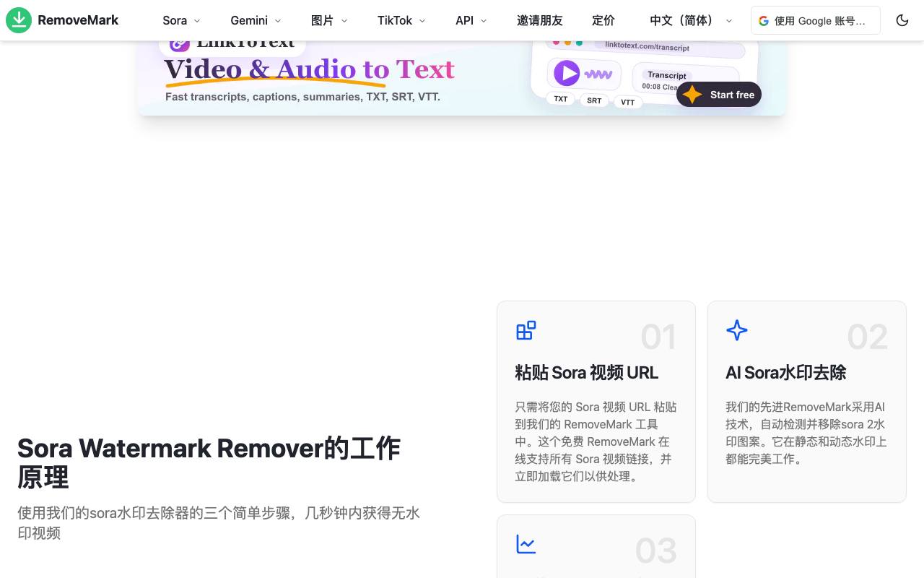Click the RemoveMark green download logo

19,20
